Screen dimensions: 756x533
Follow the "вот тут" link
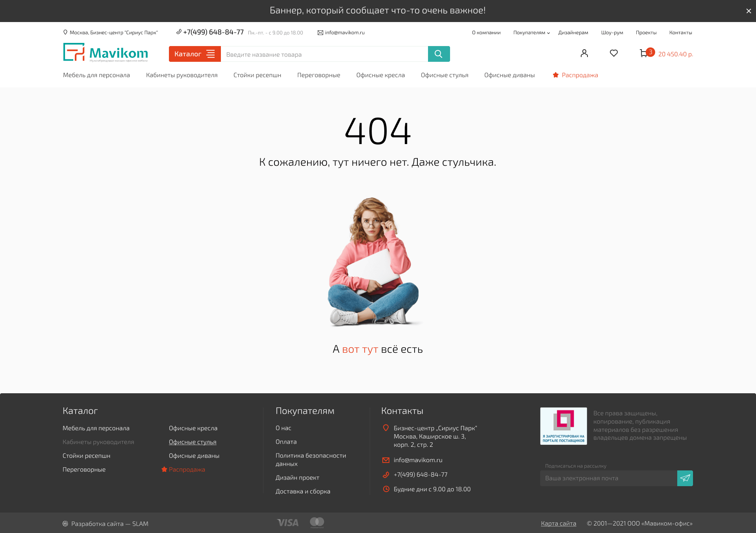[360, 349]
